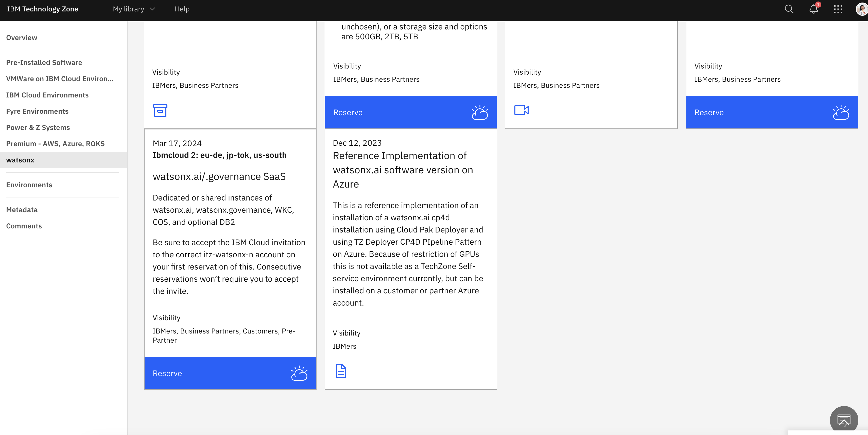Viewport: 868px width, 435px height.
Task: Go to Premium - AWS, Azure, ROKS section
Action: (x=55, y=144)
